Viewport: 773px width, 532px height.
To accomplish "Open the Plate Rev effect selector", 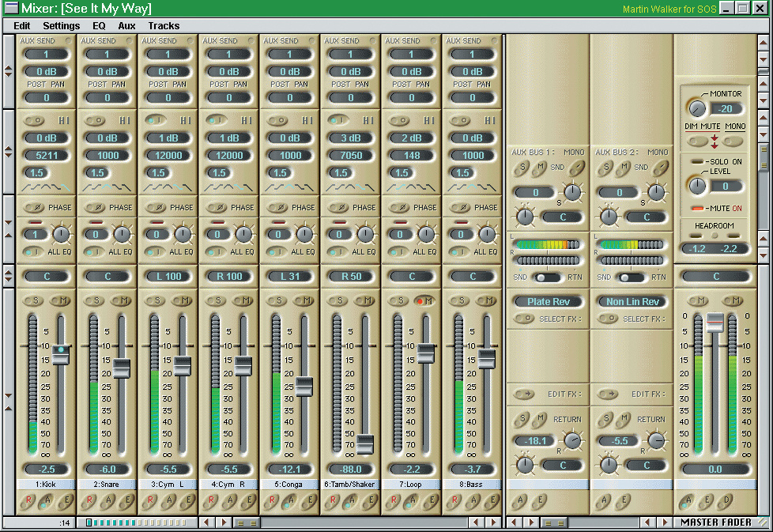I will pyautogui.click(x=549, y=301).
